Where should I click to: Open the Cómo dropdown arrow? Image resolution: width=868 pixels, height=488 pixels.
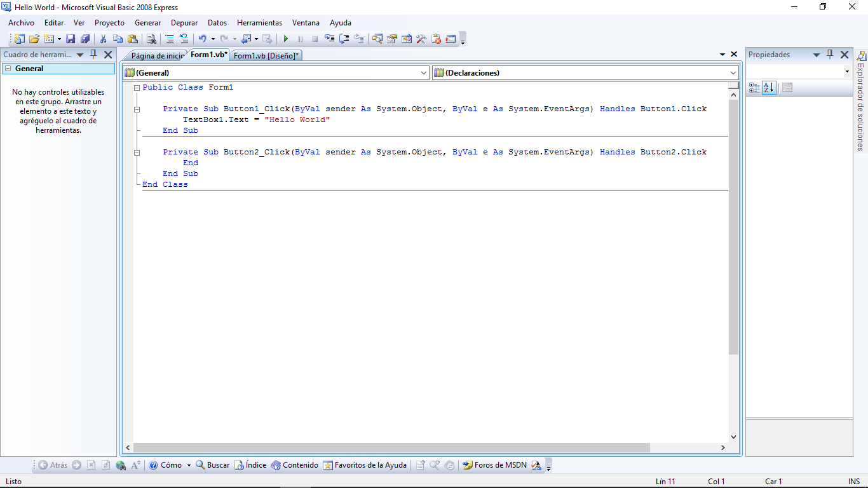189,465
